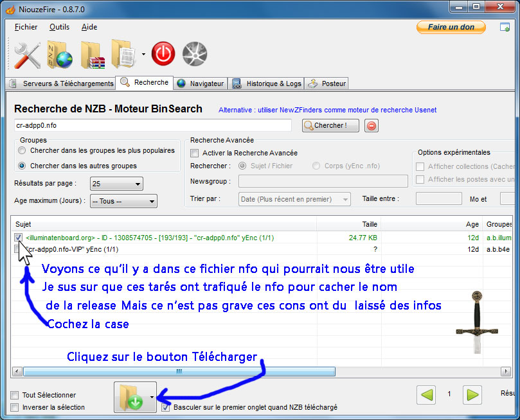Click the red power button icon
520x420 pixels.
(x=163, y=54)
